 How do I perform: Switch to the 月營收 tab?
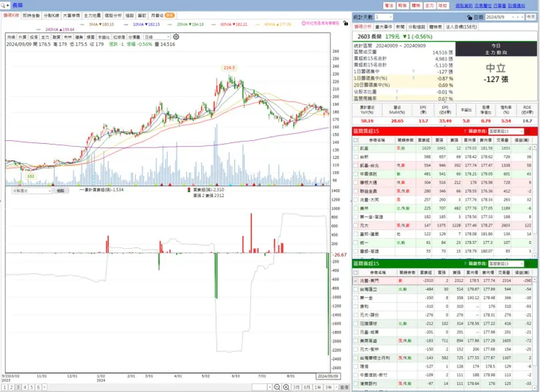pyautogui.click(x=163, y=15)
